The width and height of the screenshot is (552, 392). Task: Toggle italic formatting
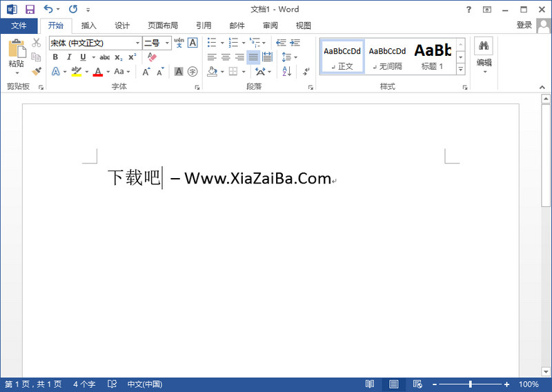tap(69, 57)
